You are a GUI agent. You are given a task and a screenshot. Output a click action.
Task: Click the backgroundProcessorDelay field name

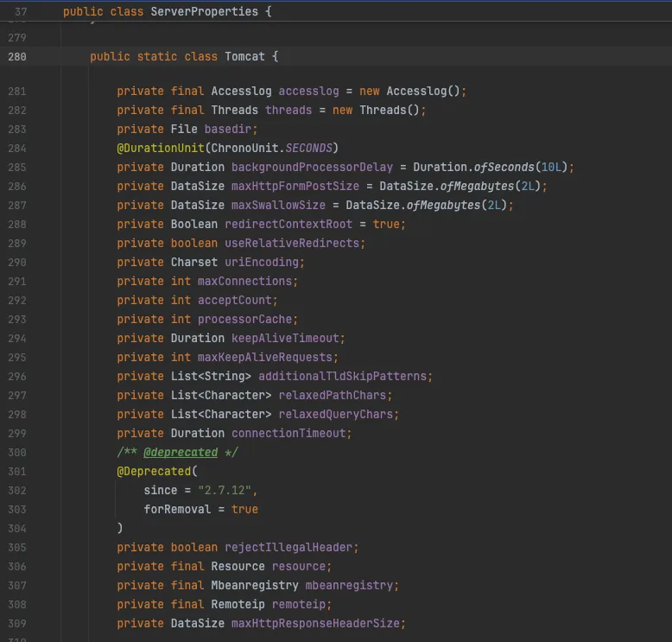tap(312, 167)
